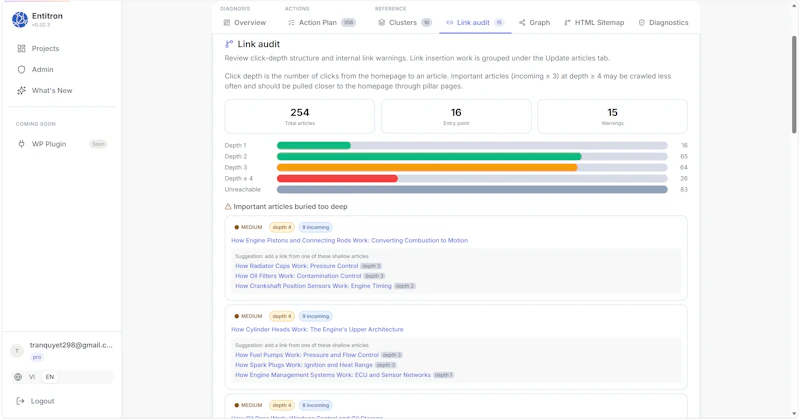
Task: Click the Unreachable gray bar
Action: (x=472, y=189)
